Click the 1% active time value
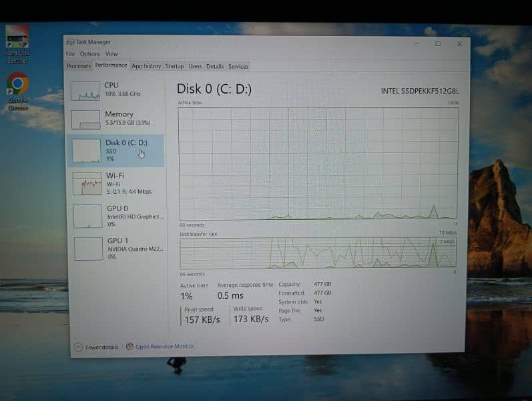The image size is (532, 401). pyautogui.click(x=187, y=296)
